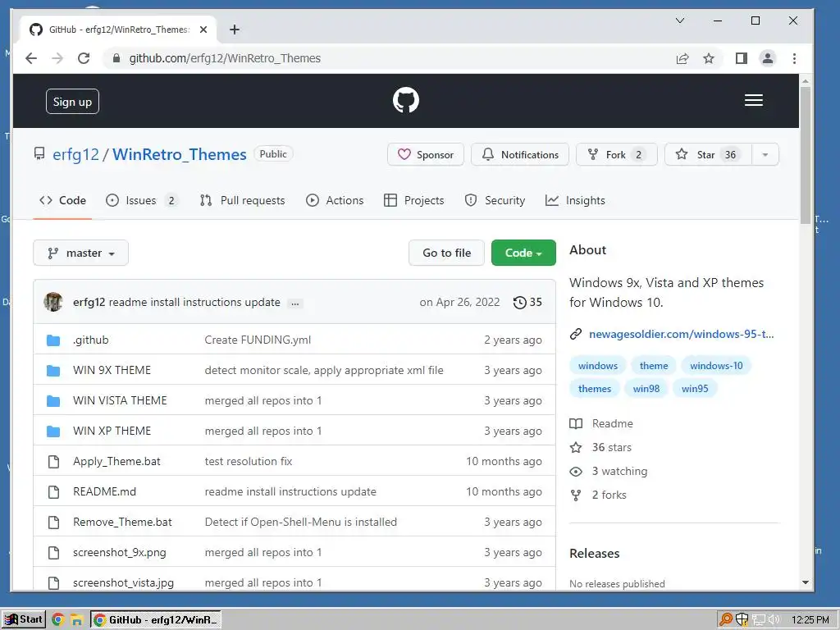Click the folder icon beside WIN 9X THEME
Viewport: 840px width, 630px height.
[x=53, y=370]
